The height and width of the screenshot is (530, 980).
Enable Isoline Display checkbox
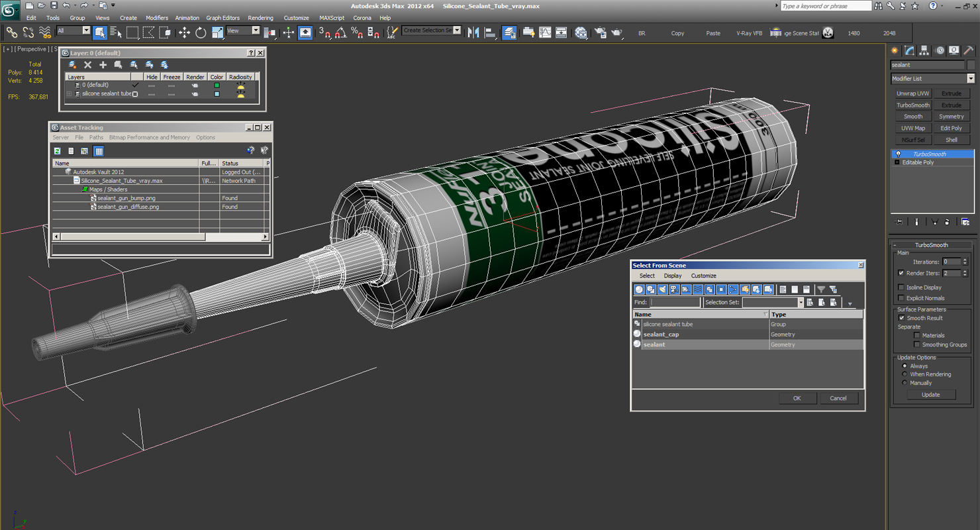click(901, 288)
